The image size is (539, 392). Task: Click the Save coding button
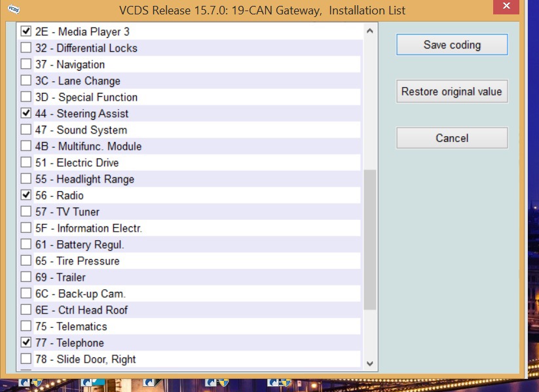click(452, 45)
